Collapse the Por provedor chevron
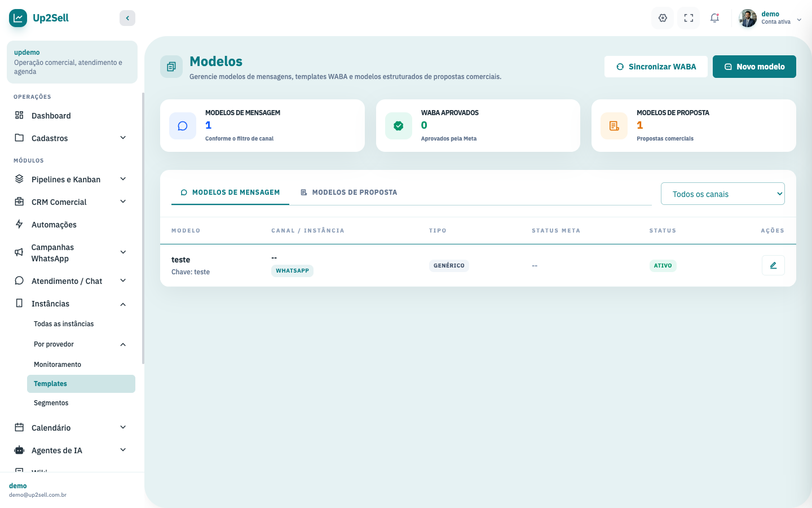 coord(123,344)
